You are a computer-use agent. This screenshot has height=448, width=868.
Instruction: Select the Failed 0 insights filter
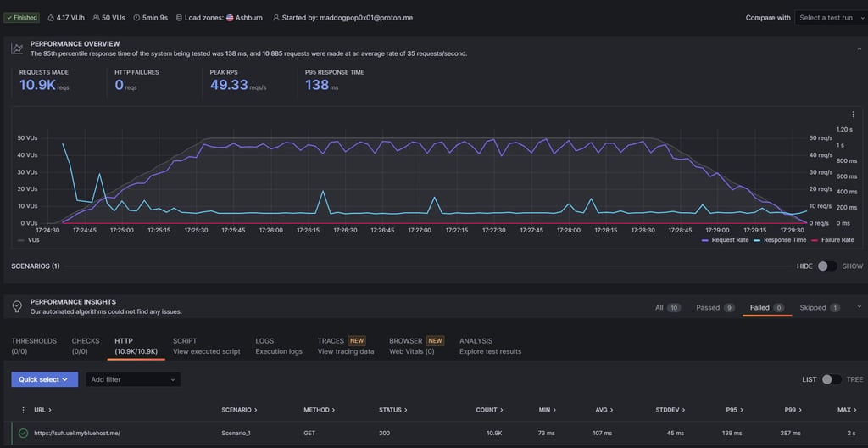767,308
